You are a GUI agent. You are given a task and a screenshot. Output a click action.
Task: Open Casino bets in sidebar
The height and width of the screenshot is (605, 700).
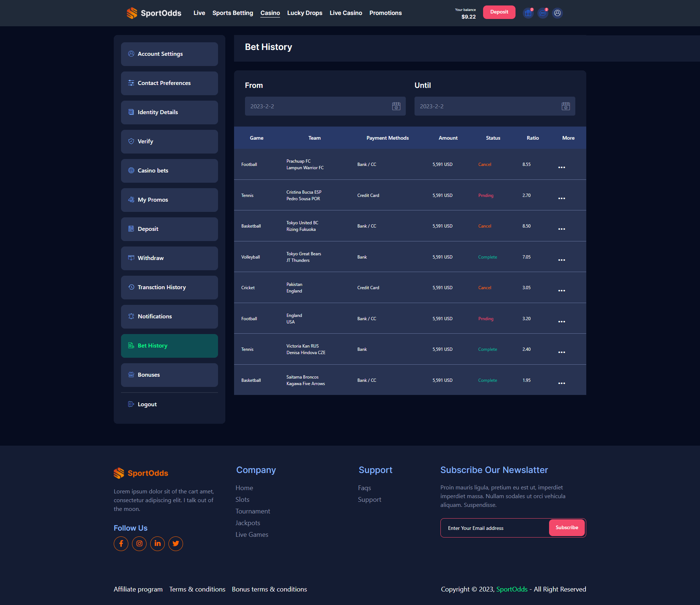tap(170, 171)
